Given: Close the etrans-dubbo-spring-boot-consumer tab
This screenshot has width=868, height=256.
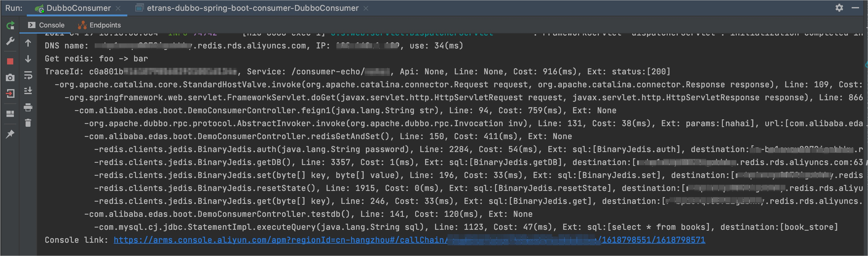Looking at the screenshot, I should tap(366, 8).
